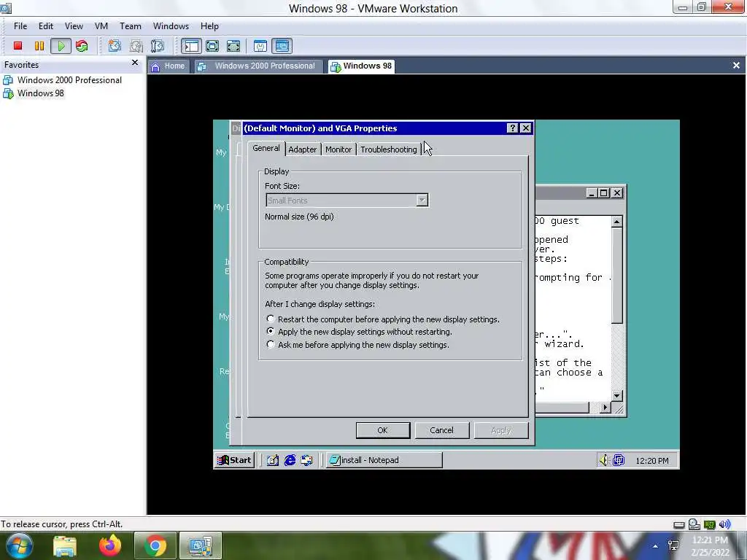
Task: Click VMware Workstation host taskbar button
Action: pyautogui.click(x=201, y=545)
